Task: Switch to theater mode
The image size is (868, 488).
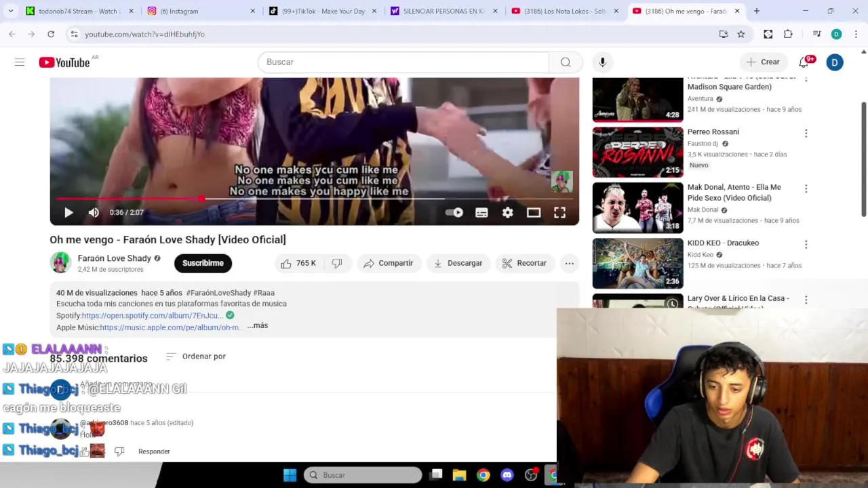Action: (534, 213)
